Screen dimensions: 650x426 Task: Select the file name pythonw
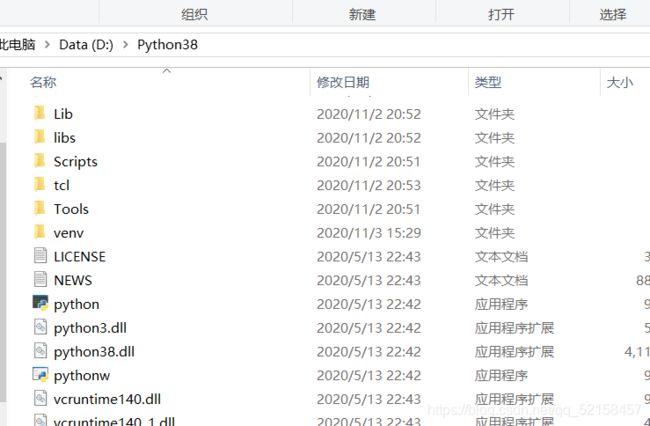(x=82, y=375)
